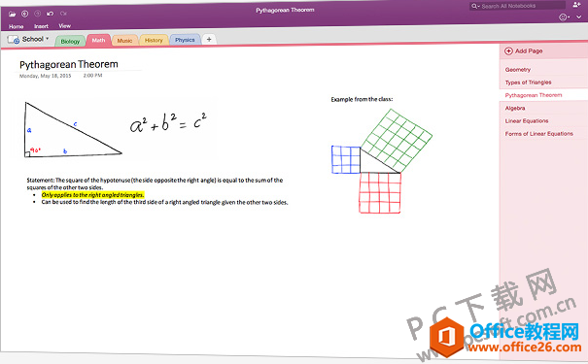Image resolution: width=588 pixels, height=364 pixels.
Task: Open the Linear Equations page
Action: (527, 121)
